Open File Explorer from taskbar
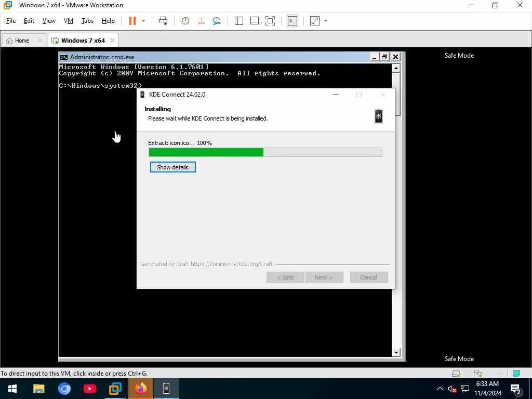The width and height of the screenshot is (532, 399). pos(38,389)
